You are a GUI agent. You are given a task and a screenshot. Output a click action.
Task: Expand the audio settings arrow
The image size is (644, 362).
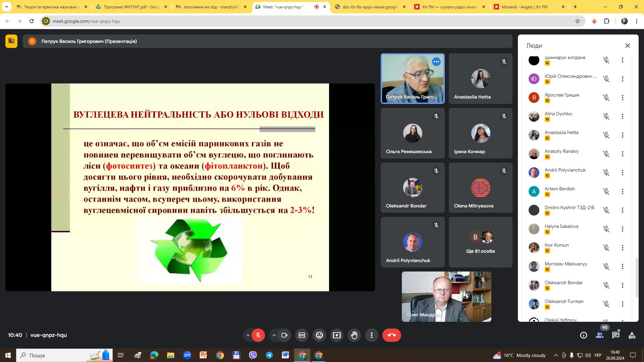(248, 335)
